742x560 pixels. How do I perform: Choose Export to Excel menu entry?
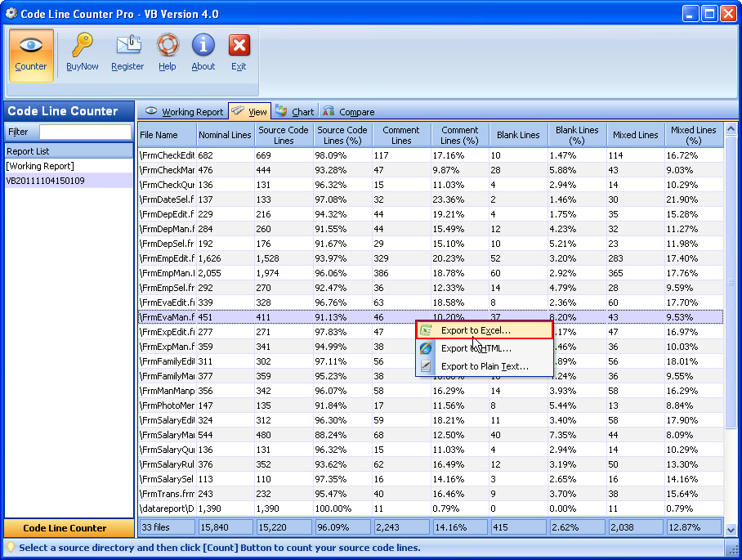(x=484, y=330)
